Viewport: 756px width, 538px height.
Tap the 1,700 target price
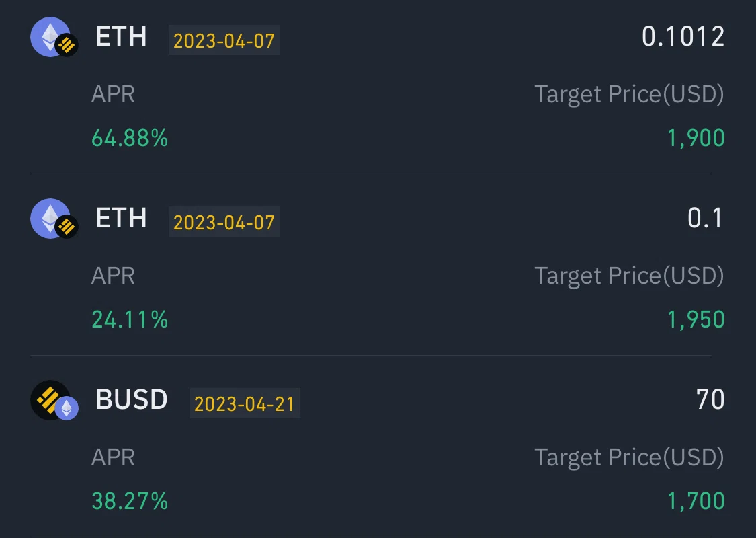click(696, 501)
